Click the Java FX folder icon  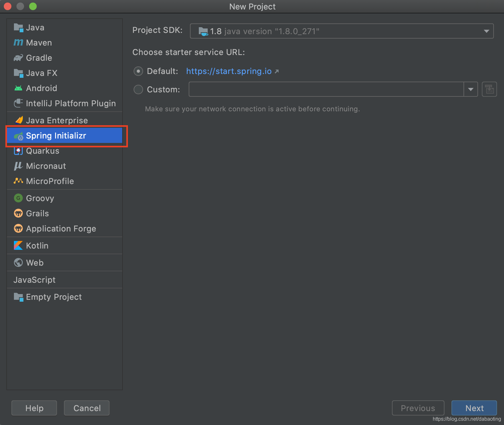point(18,73)
